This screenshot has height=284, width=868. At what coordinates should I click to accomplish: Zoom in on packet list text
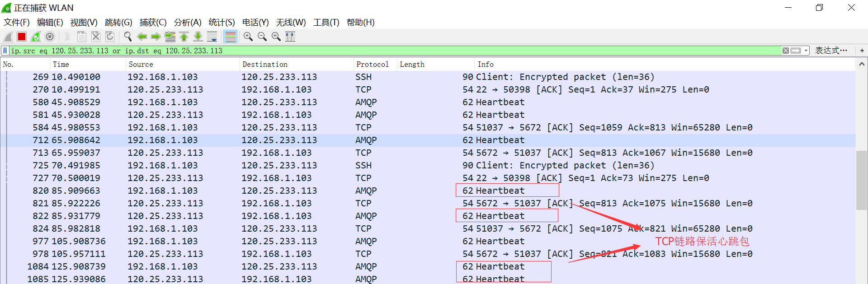pos(248,37)
